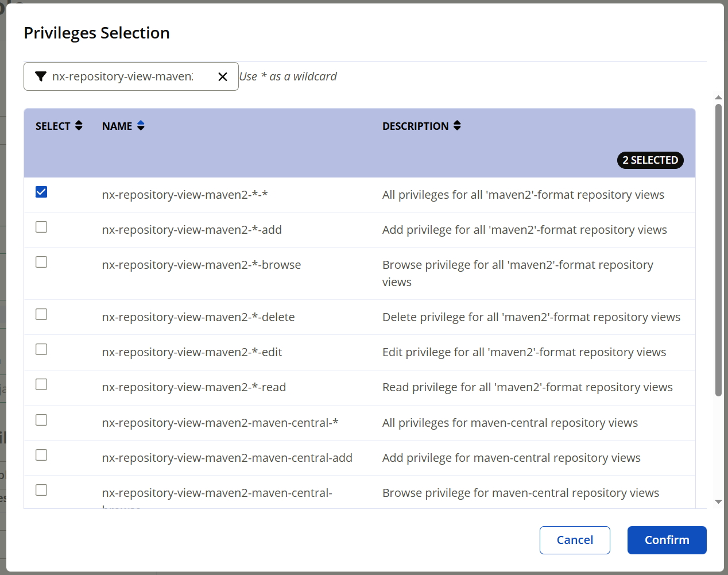Select the maven2-maven-central-* checkbox
Viewport: 728px width, 575px height.
(x=41, y=420)
